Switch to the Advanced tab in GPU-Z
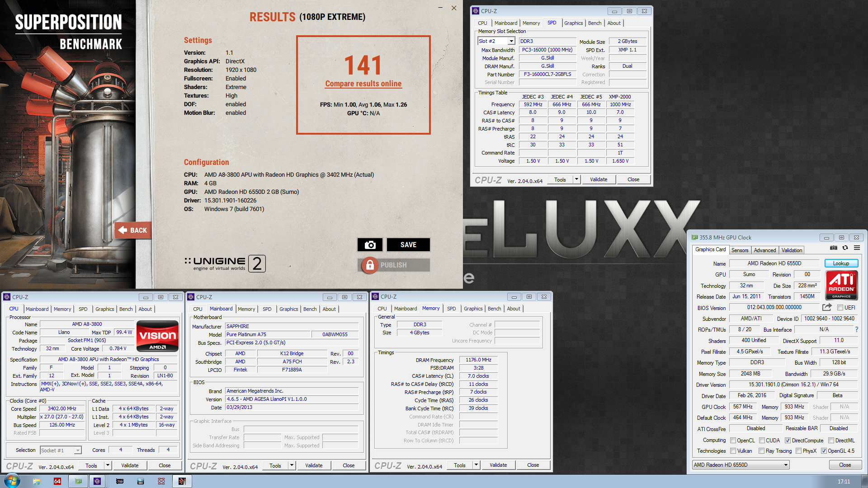This screenshot has height=488, width=868. click(x=764, y=250)
